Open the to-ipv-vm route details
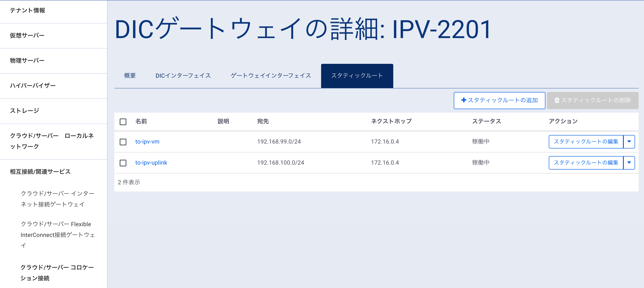The image size is (644, 288). (147, 142)
